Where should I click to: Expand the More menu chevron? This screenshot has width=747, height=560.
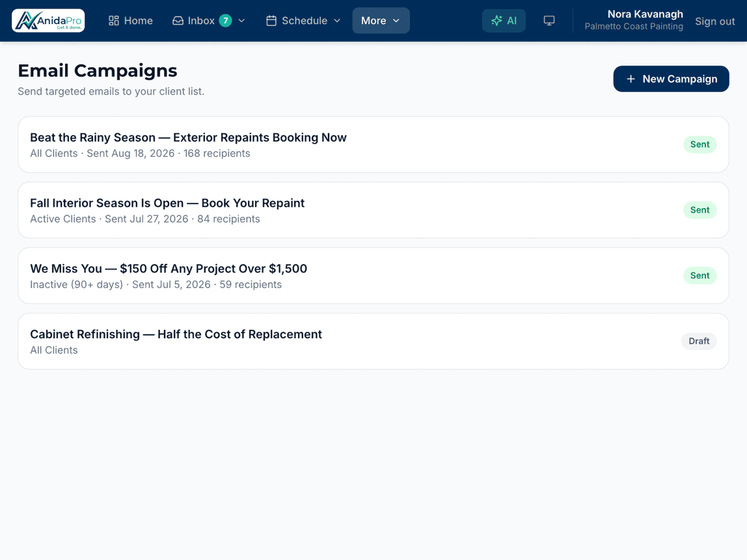tap(396, 20)
